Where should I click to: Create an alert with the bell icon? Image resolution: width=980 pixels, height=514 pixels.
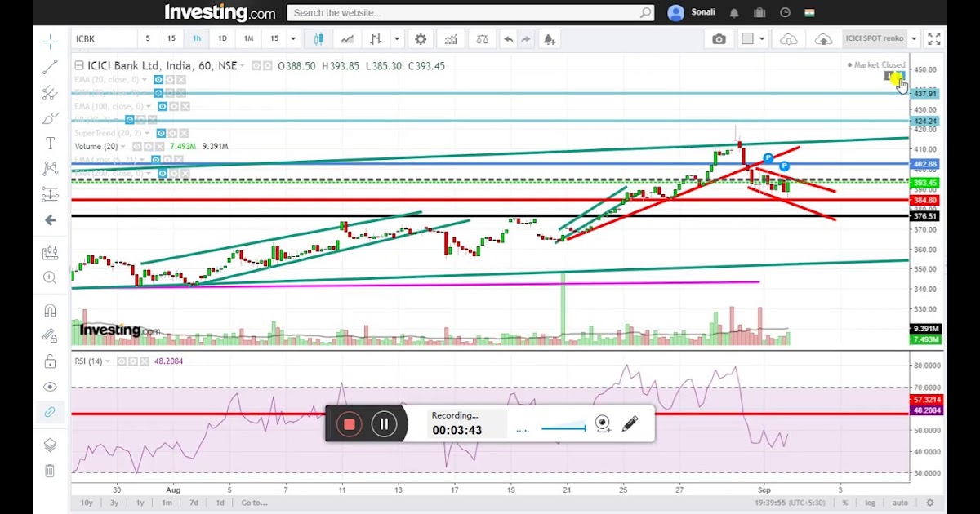pyautogui.click(x=549, y=39)
